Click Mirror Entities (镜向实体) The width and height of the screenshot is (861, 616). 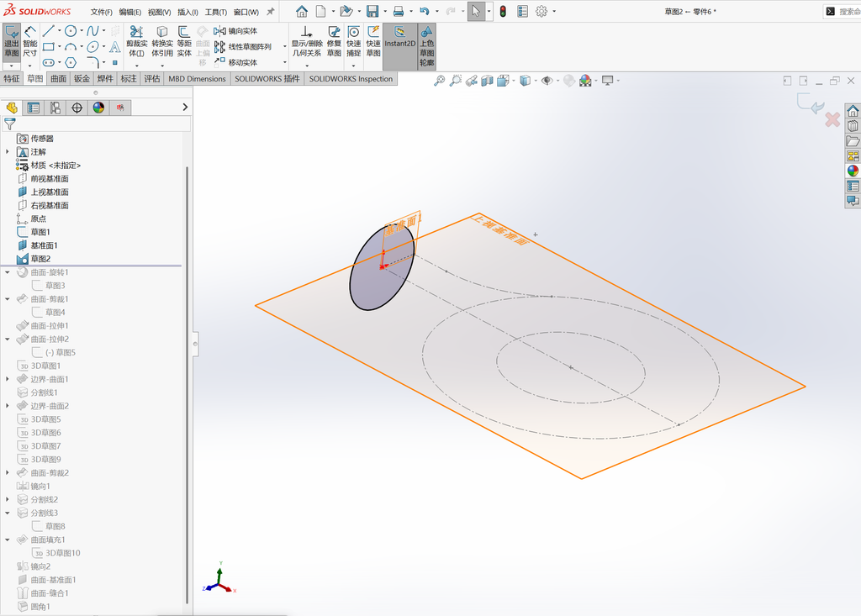[235, 31]
